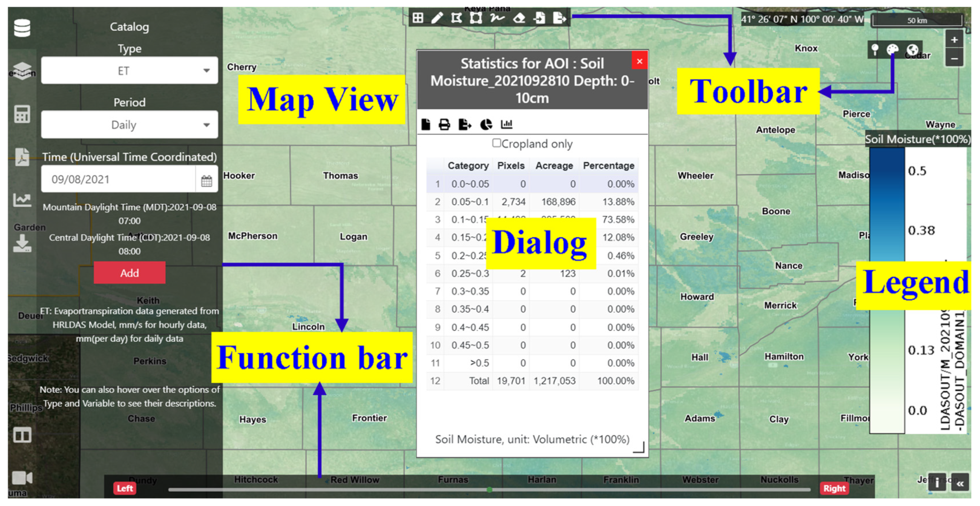Open the pie chart in statistics dialog
The image size is (980, 506).
coord(486,125)
